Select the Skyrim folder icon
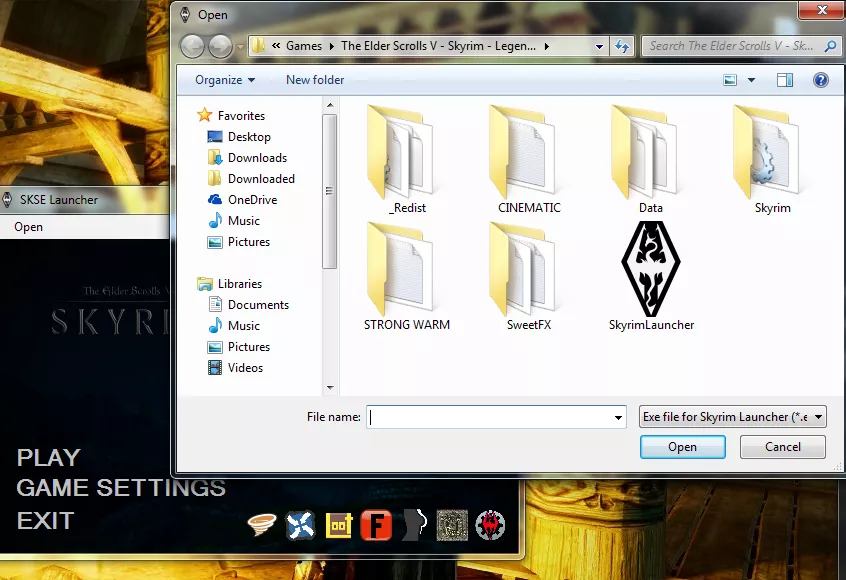Screen dimensions: 846x580 click(766, 153)
